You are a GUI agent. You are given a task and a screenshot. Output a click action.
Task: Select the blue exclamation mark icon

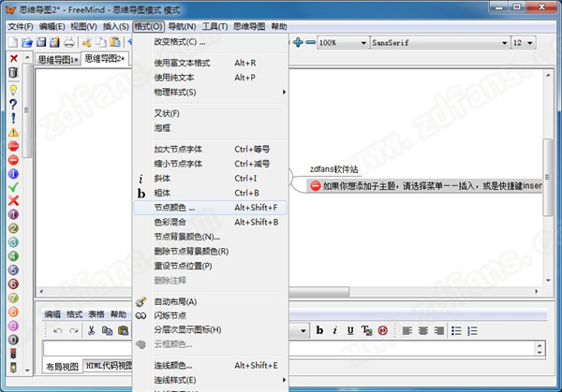click(x=13, y=118)
